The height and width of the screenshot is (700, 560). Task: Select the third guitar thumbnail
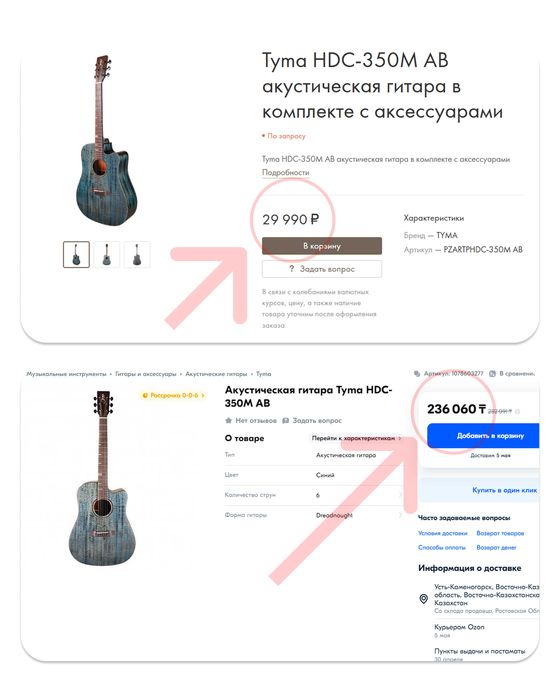click(137, 254)
